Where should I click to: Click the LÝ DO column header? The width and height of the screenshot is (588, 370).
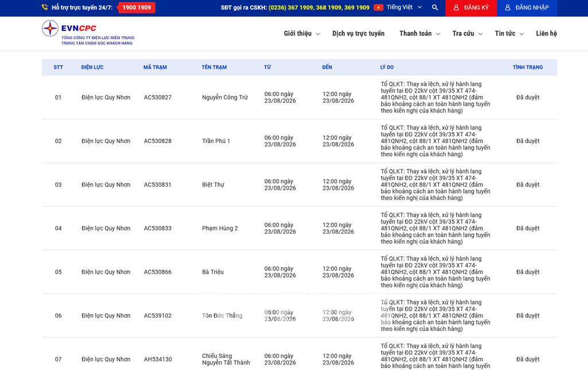pos(387,67)
